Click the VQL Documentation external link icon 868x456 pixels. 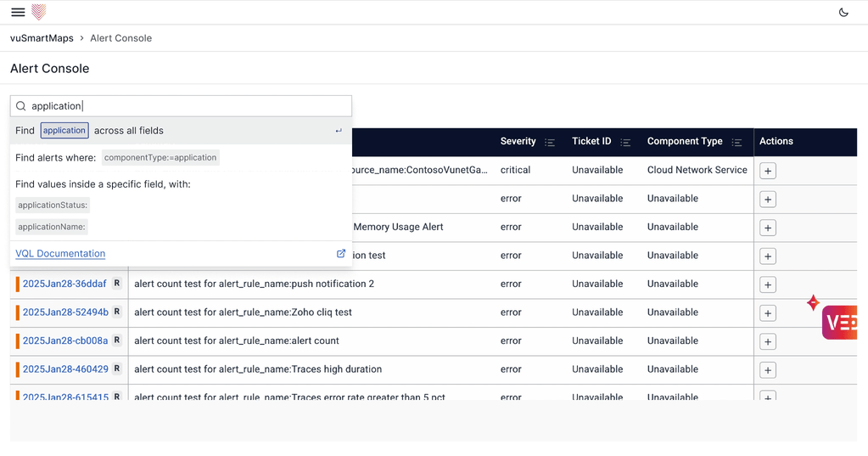point(341,254)
